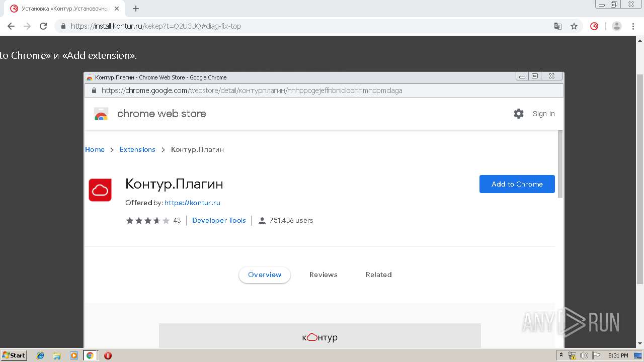Open the Overview tab
Viewport: 644px width, 362px height.
click(x=265, y=275)
